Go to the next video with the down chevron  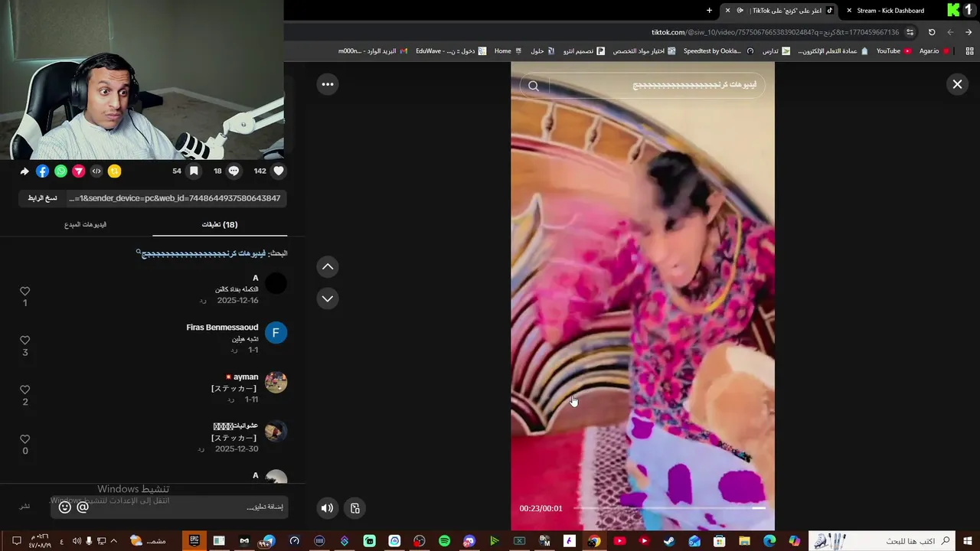click(328, 298)
